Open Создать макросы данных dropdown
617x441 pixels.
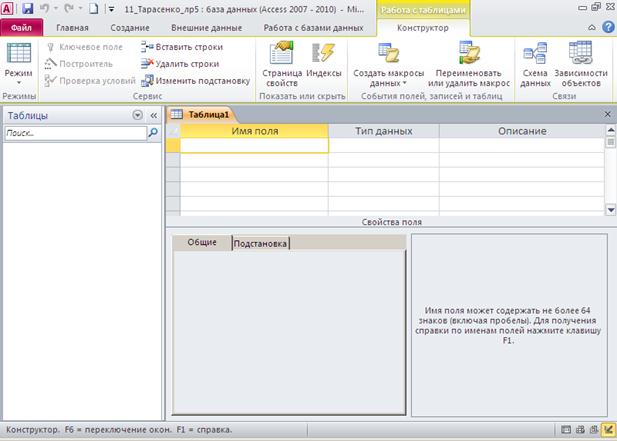click(x=388, y=65)
